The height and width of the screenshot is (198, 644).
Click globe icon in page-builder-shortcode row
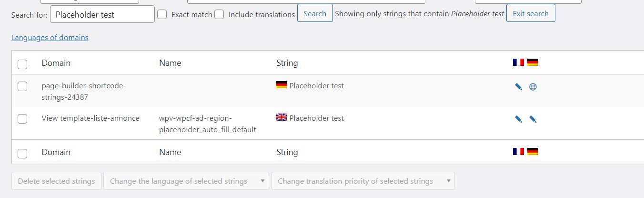pyautogui.click(x=533, y=87)
